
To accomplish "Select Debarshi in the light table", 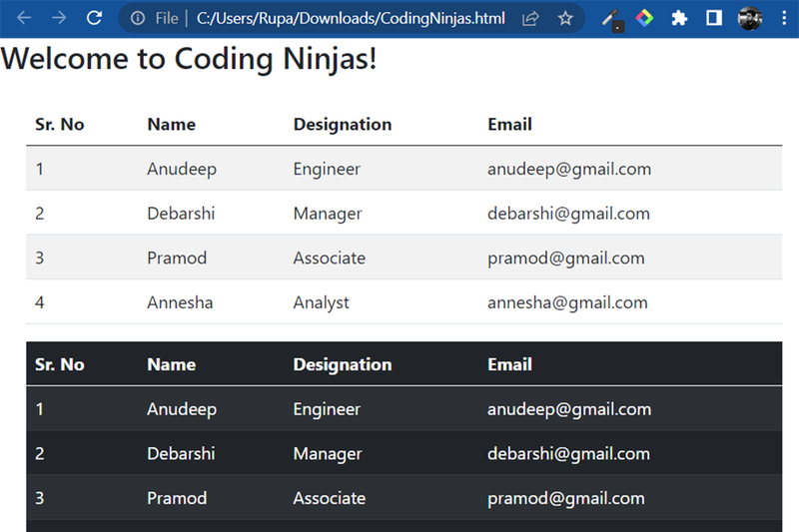I will [x=181, y=214].
